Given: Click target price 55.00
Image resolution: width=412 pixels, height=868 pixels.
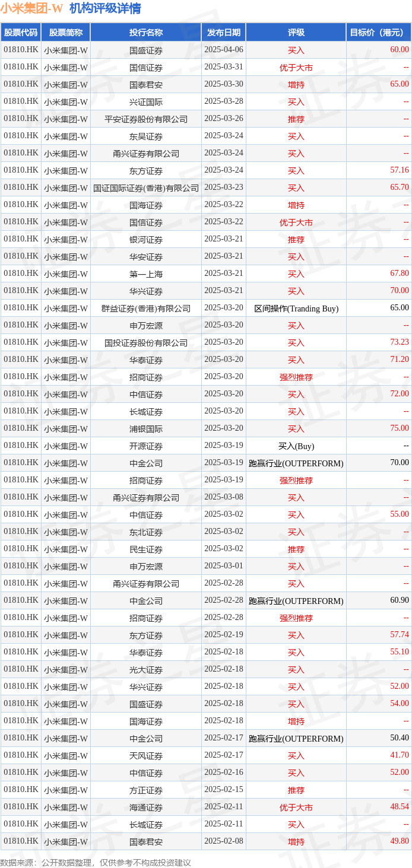Looking at the screenshot, I should (x=400, y=514).
